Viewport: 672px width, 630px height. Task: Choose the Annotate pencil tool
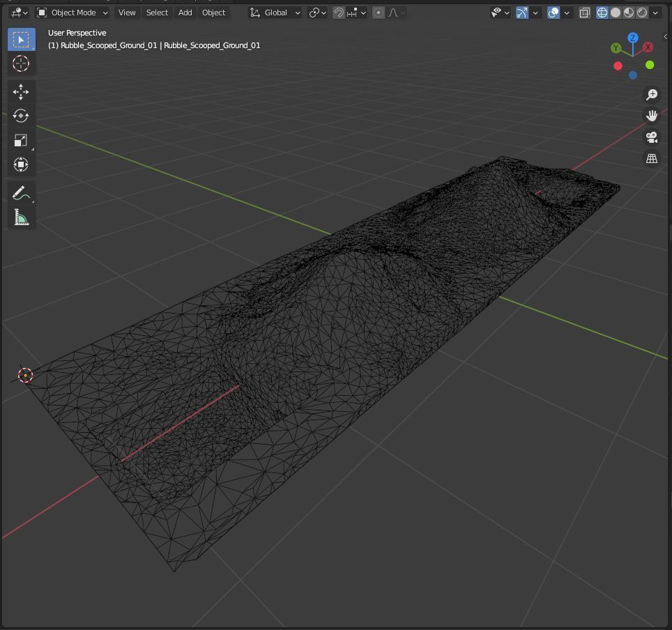tap(21, 193)
